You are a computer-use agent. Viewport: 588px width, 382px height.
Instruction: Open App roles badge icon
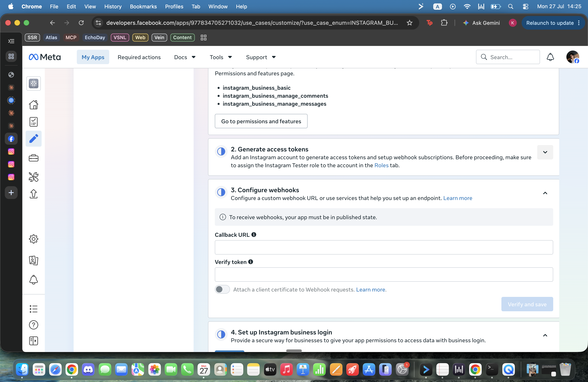point(34,260)
